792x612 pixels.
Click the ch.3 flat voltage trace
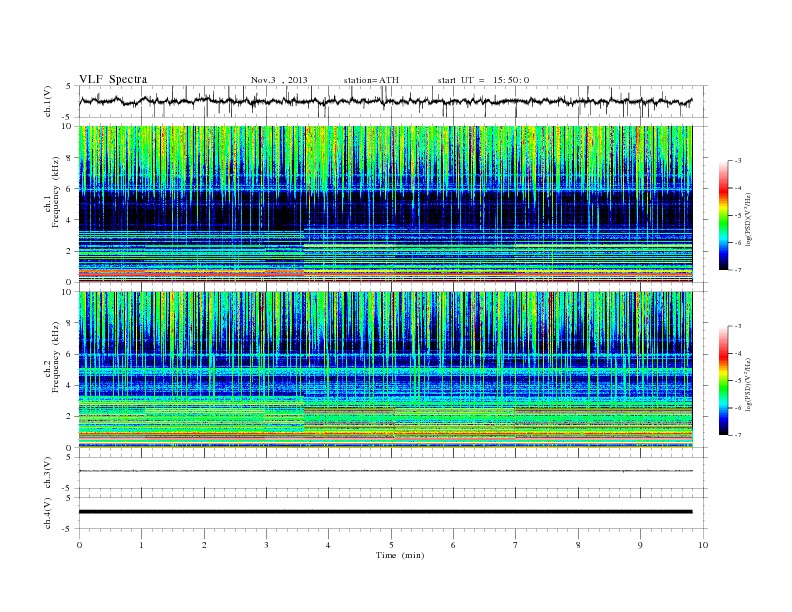tap(385, 471)
